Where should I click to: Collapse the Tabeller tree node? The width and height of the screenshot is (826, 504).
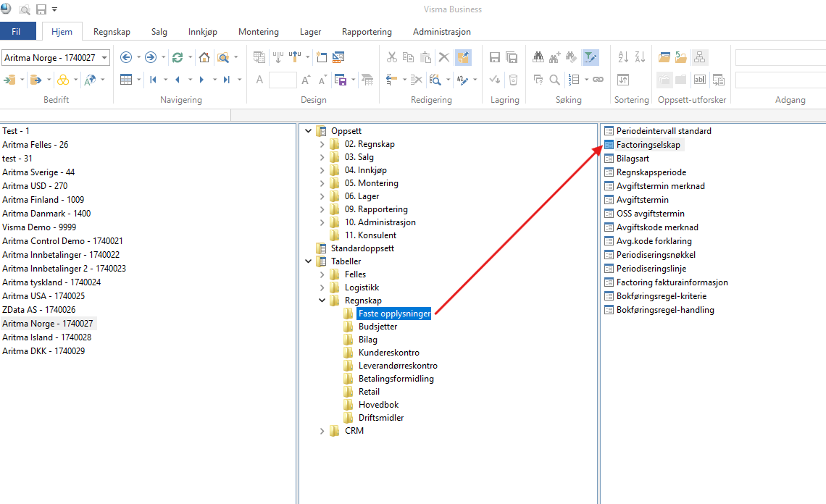click(x=309, y=261)
